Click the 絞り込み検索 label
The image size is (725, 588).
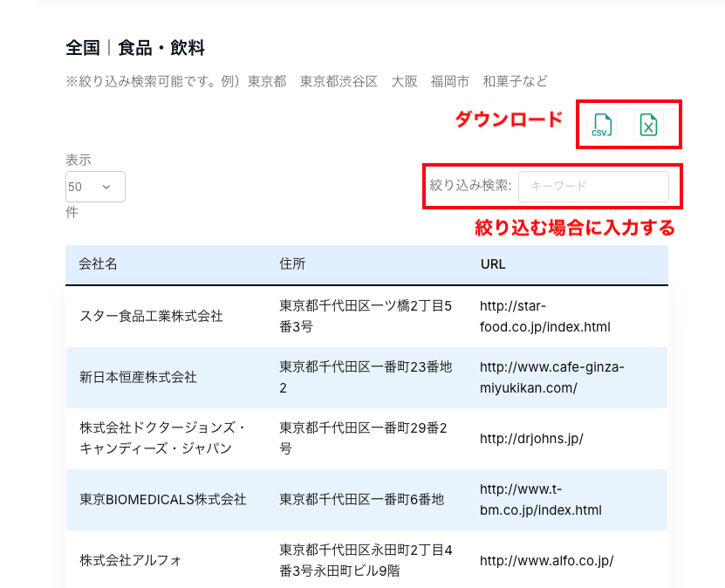click(470, 186)
